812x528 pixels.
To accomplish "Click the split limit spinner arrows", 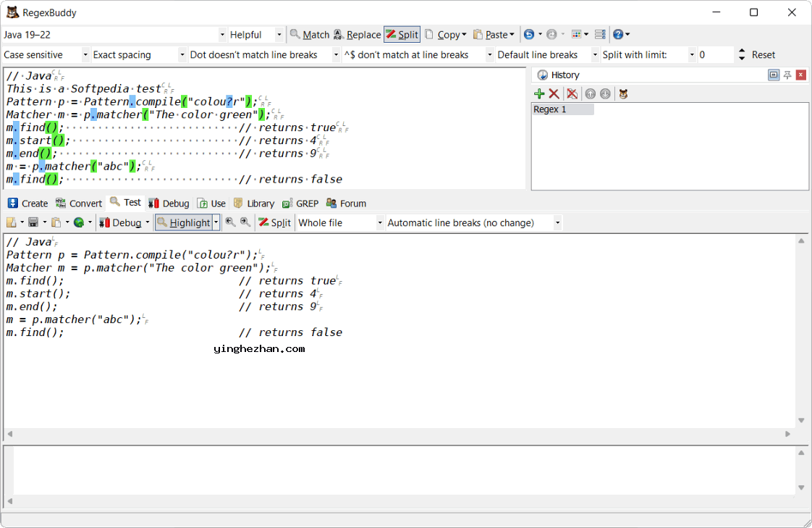I will pos(742,55).
